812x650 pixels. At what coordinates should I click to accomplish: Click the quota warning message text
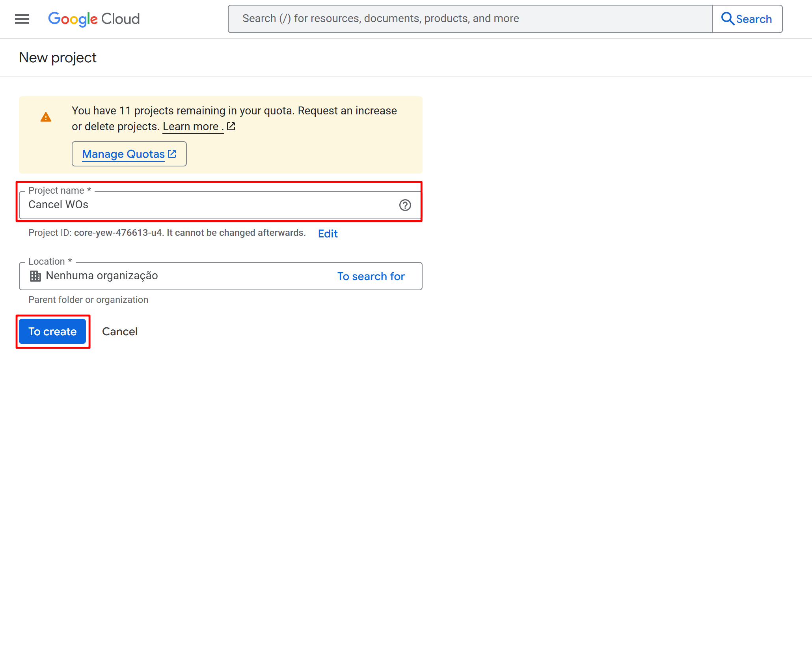click(x=234, y=111)
